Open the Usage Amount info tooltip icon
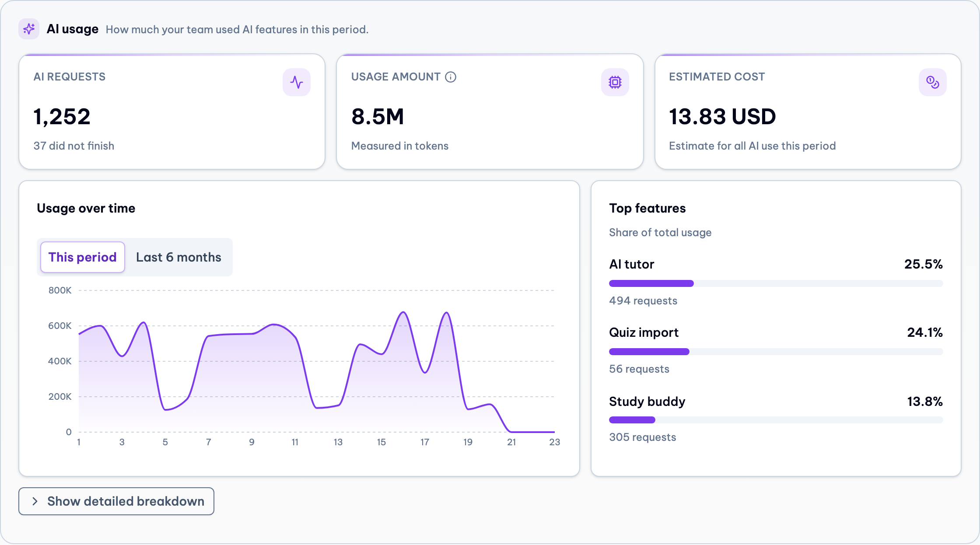980x545 pixels. 451,77
